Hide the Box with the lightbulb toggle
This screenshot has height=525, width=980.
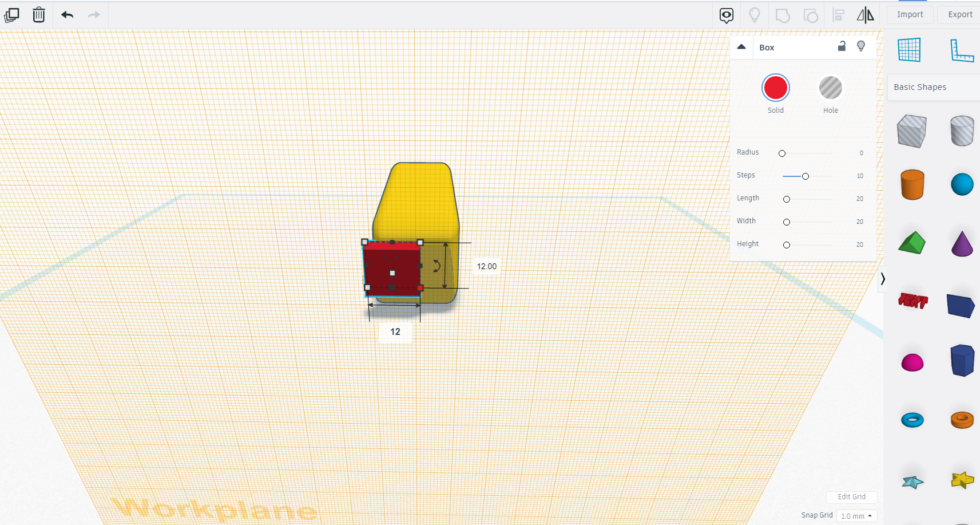pos(861,46)
